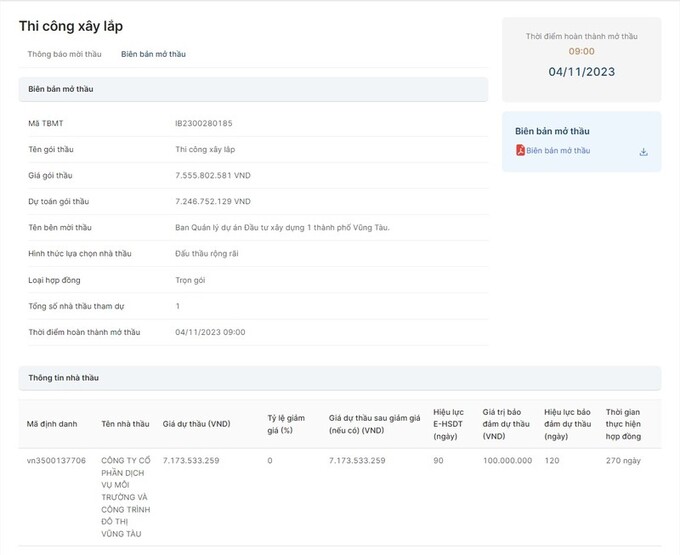Select the contractor ID vn3500137706
This screenshot has height=555, width=680.
pyautogui.click(x=56, y=460)
